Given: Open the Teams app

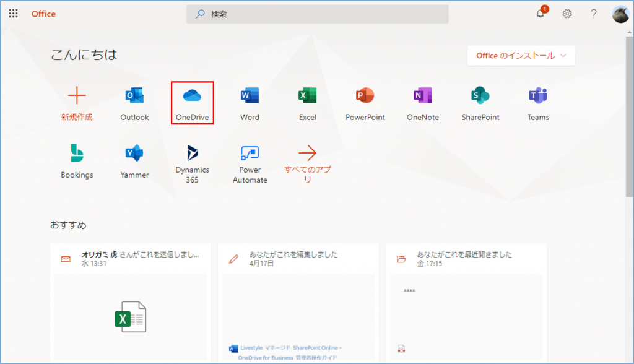Looking at the screenshot, I should (x=538, y=104).
